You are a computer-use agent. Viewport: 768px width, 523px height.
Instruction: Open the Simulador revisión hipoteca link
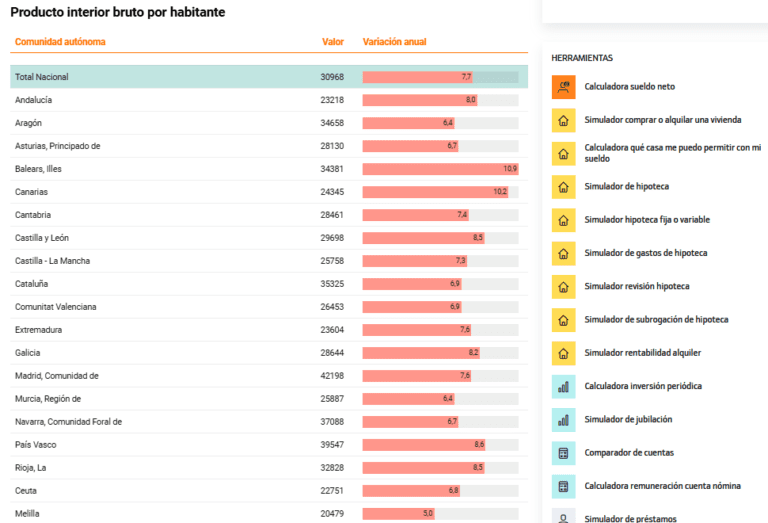(637, 286)
